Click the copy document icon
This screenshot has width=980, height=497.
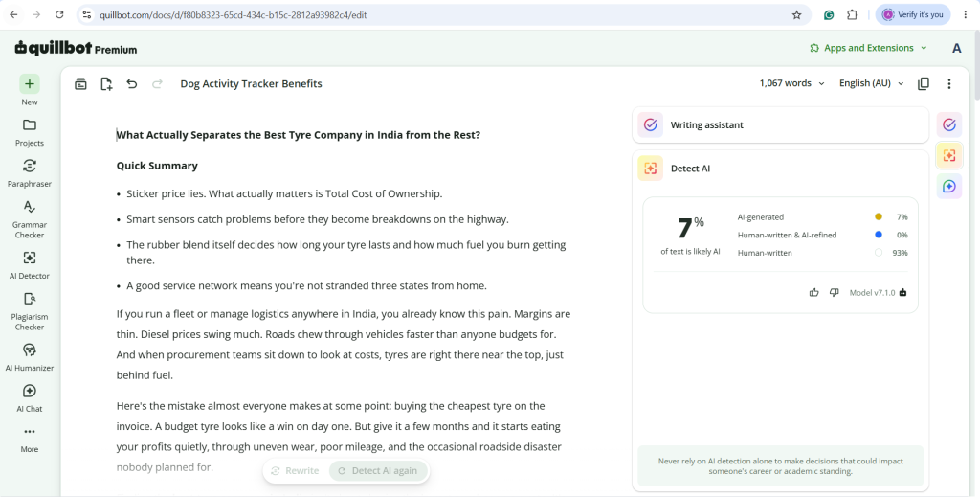pos(924,83)
